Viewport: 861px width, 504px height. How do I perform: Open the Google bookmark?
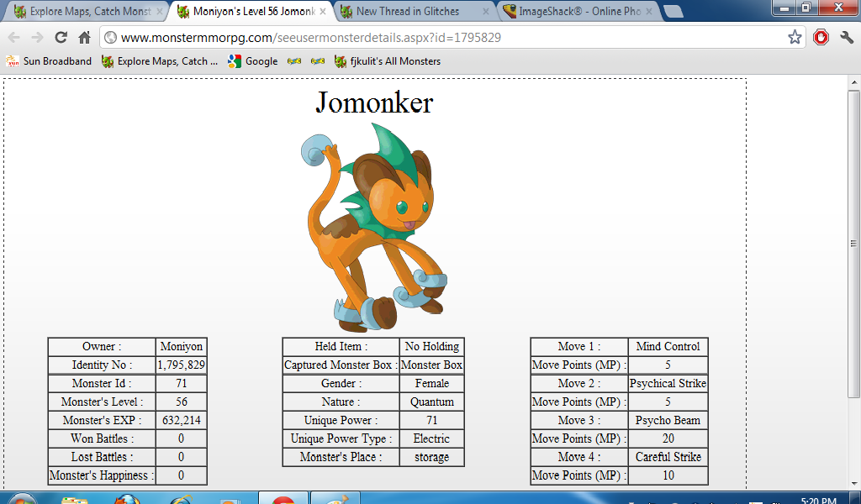pyautogui.click(x=252, y=61)
